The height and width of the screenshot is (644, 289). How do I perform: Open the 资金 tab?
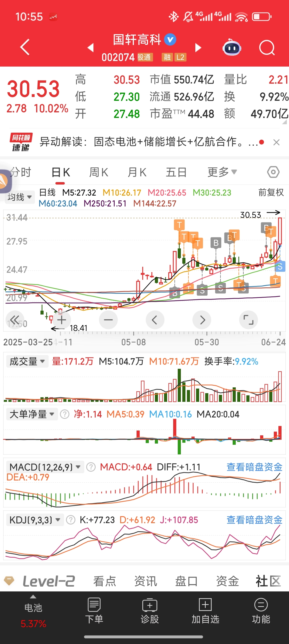[227, 581]
